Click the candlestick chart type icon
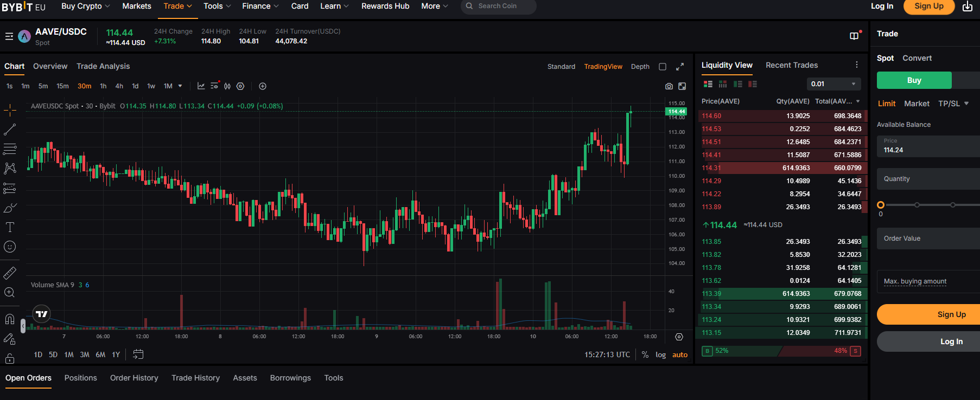Screen dimensions: 980x400 tap(227, 86)
